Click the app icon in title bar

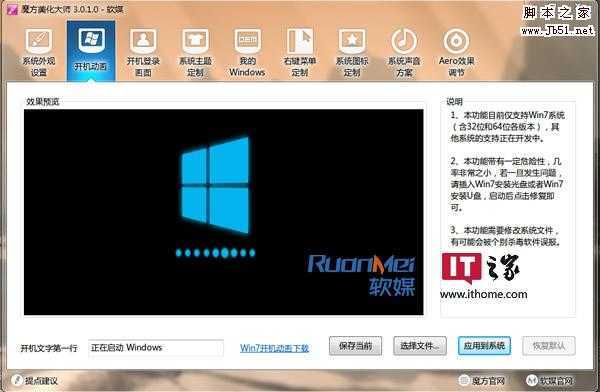[x=12, y=9]
